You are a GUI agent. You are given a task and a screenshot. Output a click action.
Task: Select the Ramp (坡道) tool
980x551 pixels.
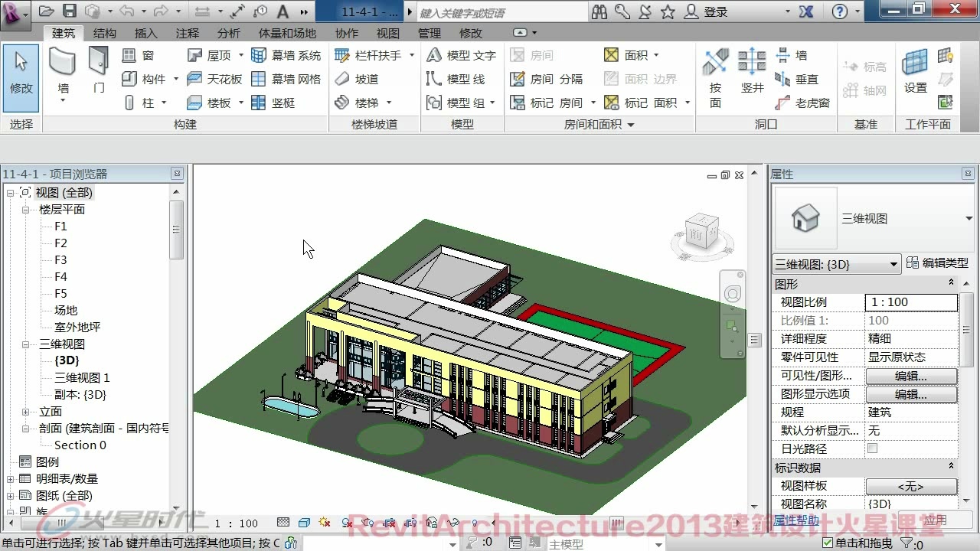pyautogui.click(x=357, y=79)
